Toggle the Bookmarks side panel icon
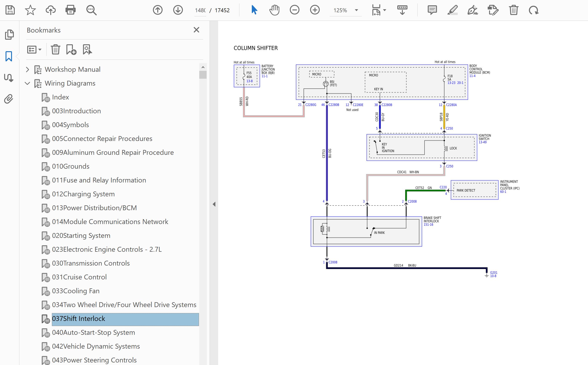Image resolution: width=588 pixels, height=365 pixels. coord(9,56)
